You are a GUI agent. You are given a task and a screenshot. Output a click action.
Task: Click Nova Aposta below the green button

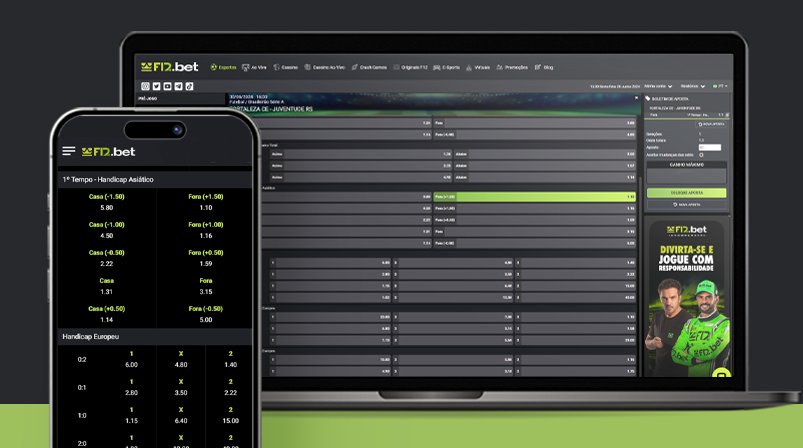point(686,204)
